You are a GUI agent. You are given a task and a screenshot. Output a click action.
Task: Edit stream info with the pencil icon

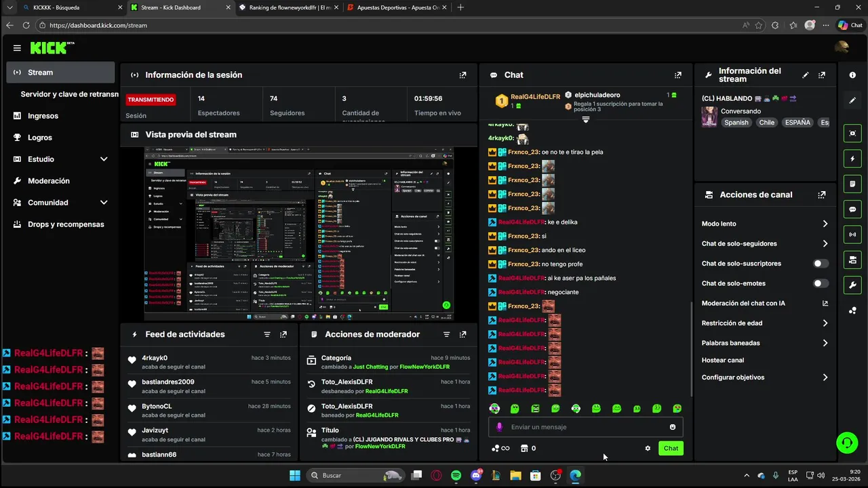tap(806, 75)
